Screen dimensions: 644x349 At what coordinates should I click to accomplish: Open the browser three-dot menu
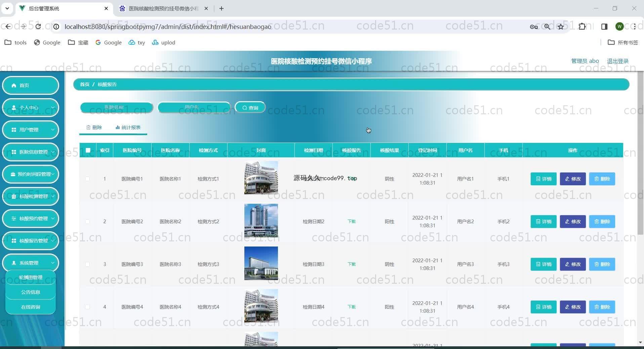[634, 27]
